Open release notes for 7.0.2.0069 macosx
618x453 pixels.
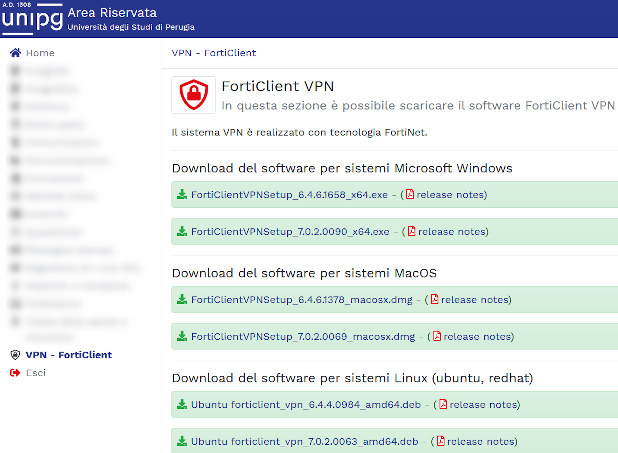point(478,337)
